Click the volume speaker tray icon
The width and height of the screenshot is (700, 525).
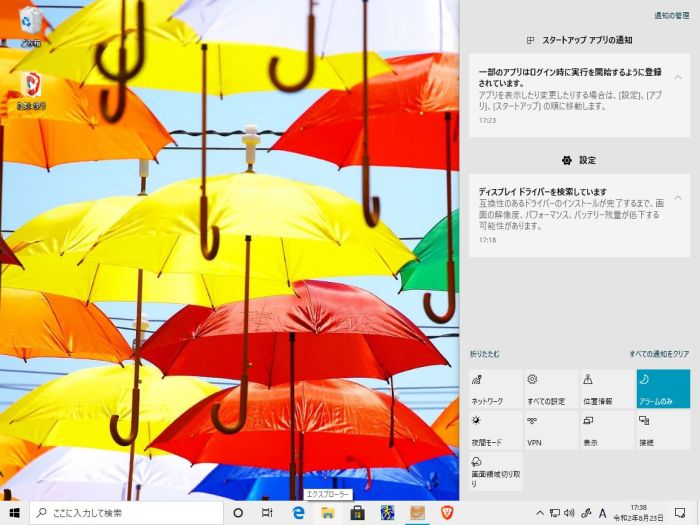click(x=569, y=513)
